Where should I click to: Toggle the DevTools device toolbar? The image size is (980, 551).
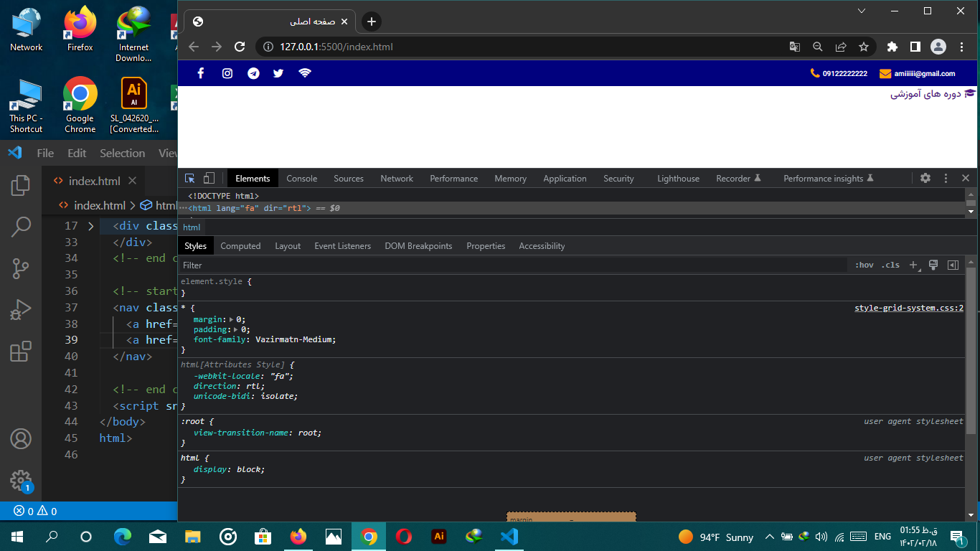coord(209,178)
